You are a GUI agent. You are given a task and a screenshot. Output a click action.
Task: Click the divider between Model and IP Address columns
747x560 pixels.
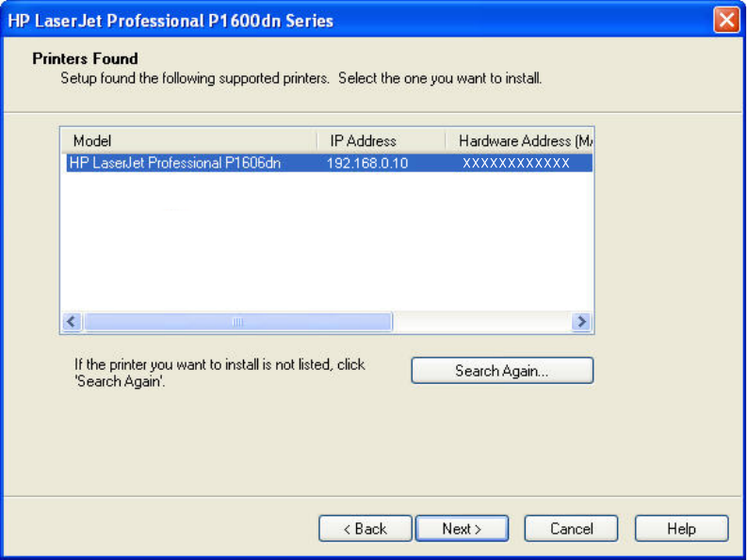pos(317,141)
